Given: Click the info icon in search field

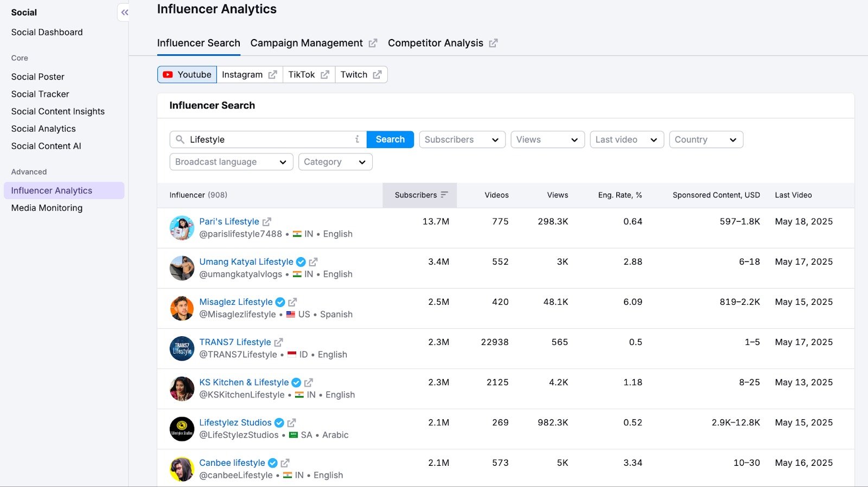Looking at the screenshot, I should pos(357,139).
